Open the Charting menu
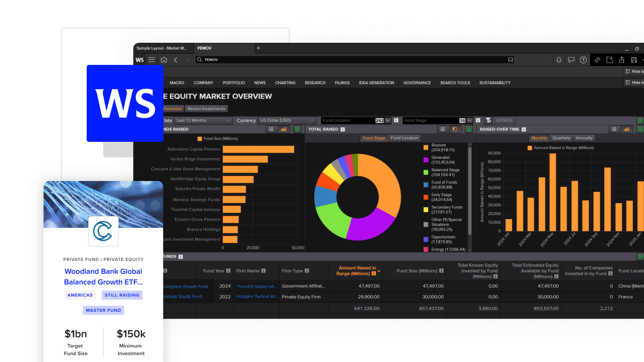Image resolution: width=644 pixels, height=362 pixels. [x=285, y=83]
